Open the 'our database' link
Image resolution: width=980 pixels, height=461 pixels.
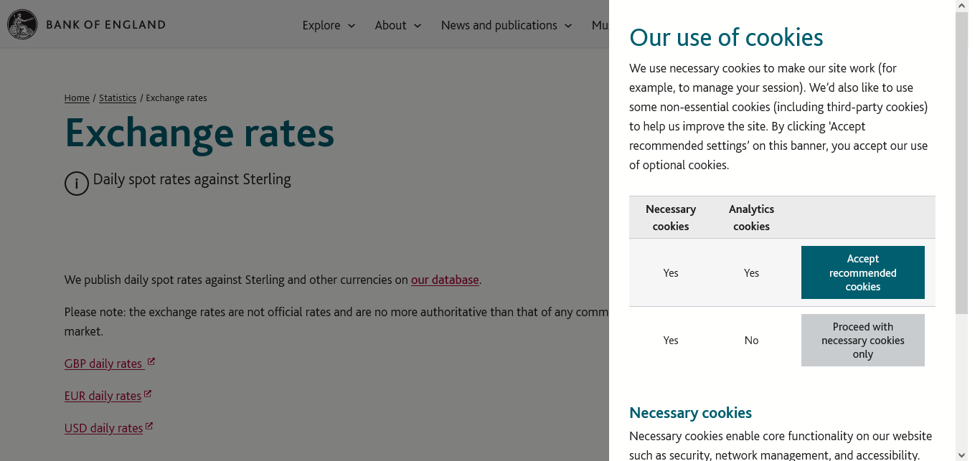pyautogui.click(x=444, y=280)
